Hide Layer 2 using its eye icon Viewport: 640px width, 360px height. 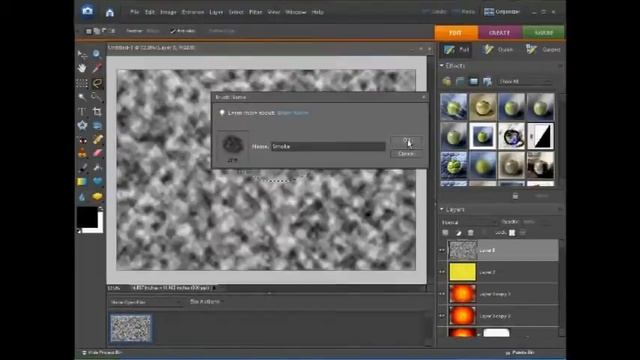click(x=442, y=272)
